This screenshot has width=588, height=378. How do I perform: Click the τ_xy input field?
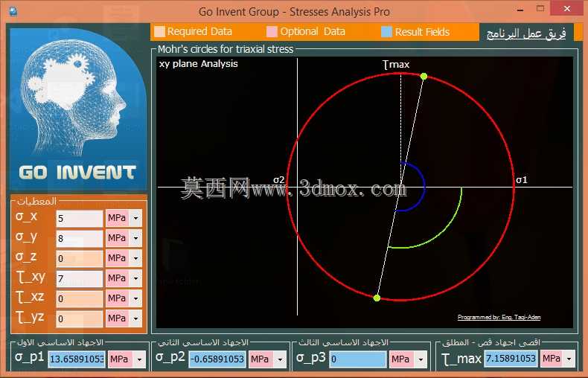[80, 278]
